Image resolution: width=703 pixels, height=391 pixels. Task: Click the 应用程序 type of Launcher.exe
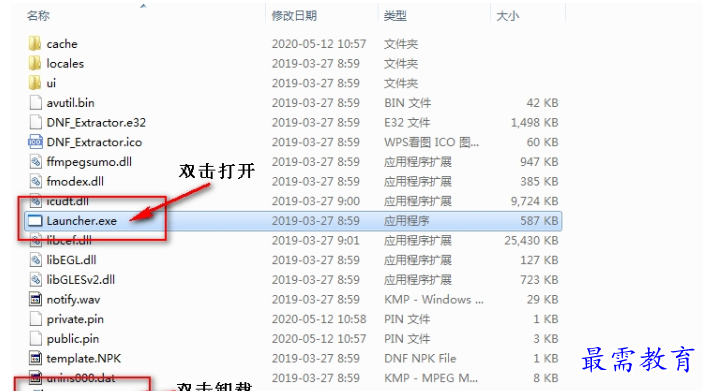coord(407,221)
